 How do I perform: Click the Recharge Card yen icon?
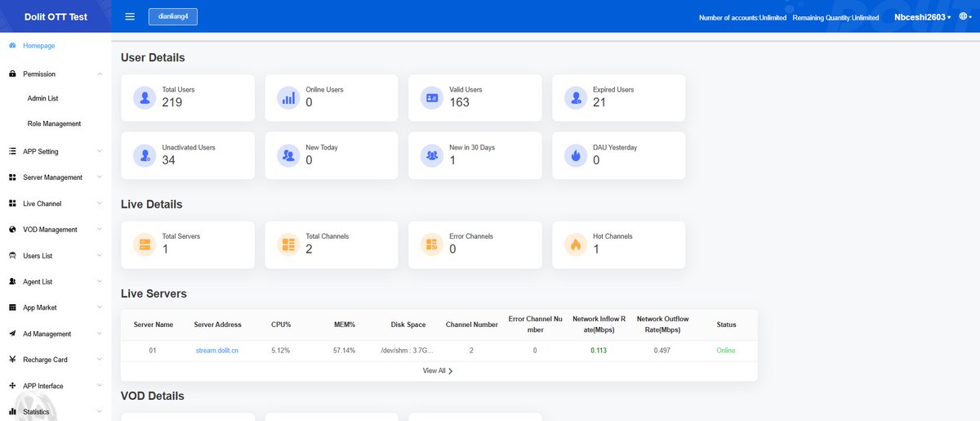coord(12,360)
